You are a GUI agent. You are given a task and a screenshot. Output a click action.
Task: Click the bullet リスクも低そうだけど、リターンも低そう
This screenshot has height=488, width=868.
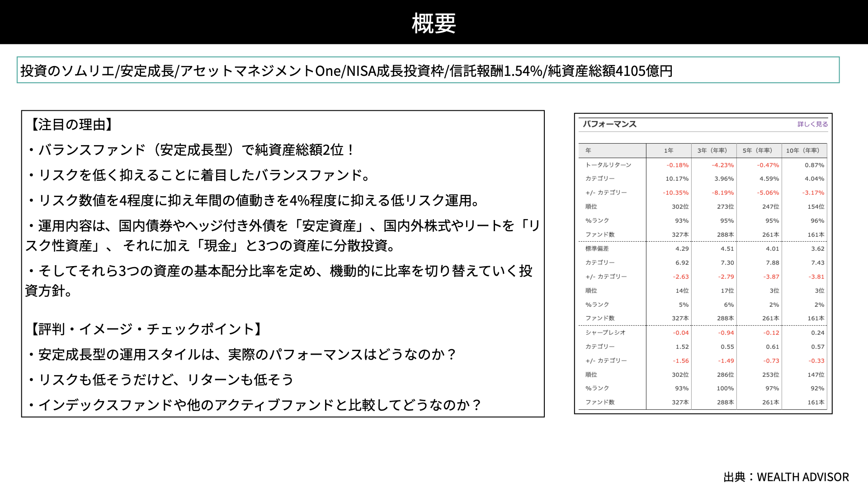pyautogui.click(x=160, y=380)
